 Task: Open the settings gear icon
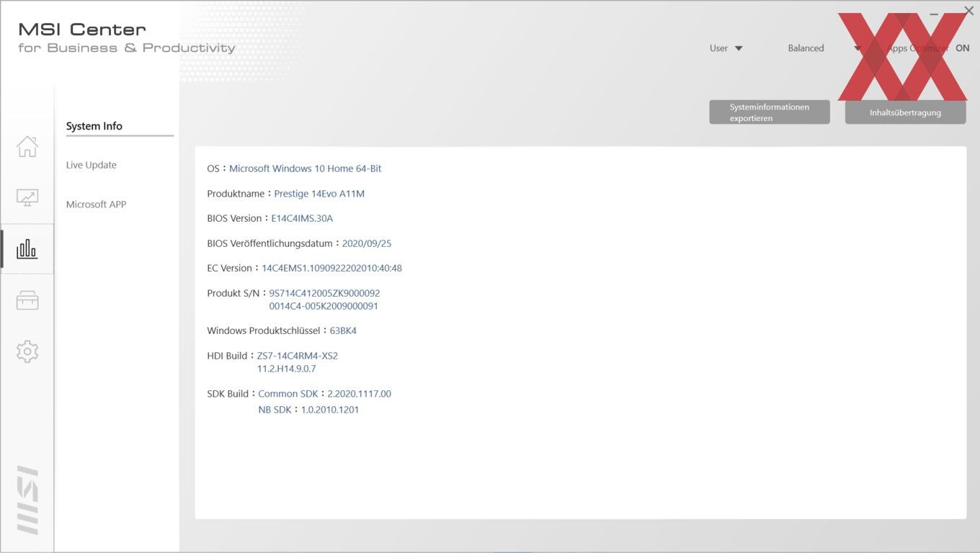point(27,351)
